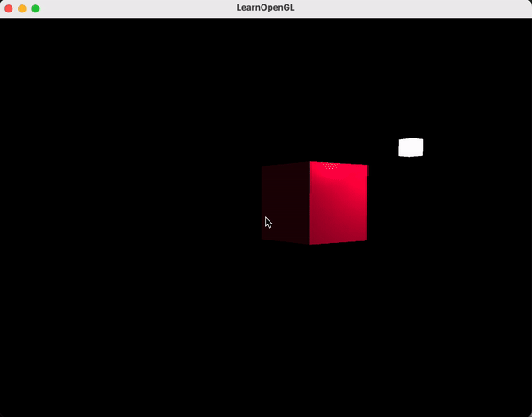532x417 pixels.
Task: Close the LearnOpenGL window
Action: [9, 9]
